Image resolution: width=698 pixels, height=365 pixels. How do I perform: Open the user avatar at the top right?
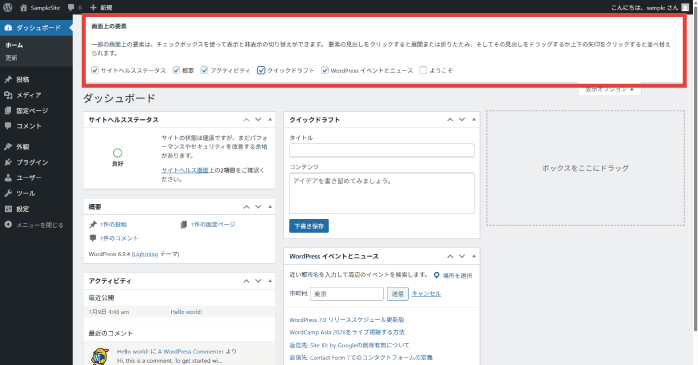pos(685,8)
